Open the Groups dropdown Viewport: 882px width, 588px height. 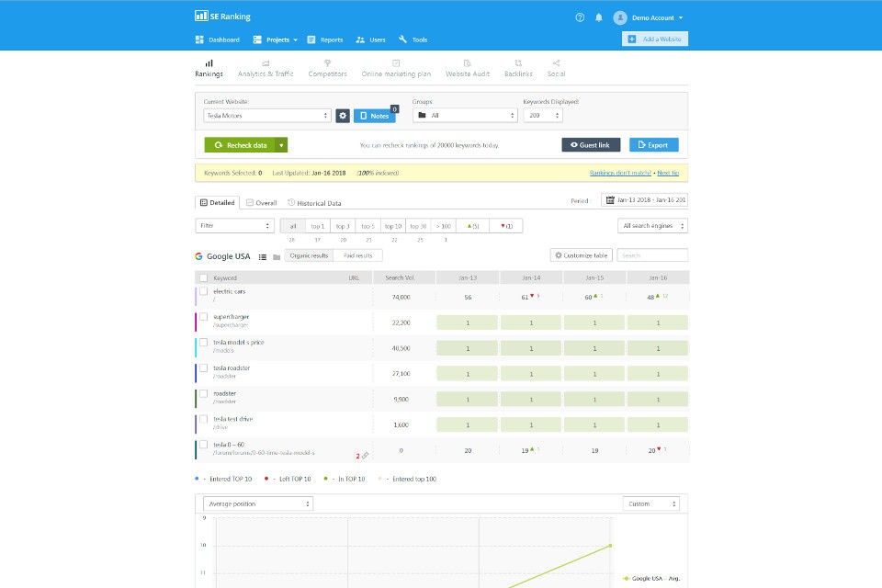[465, 116]
